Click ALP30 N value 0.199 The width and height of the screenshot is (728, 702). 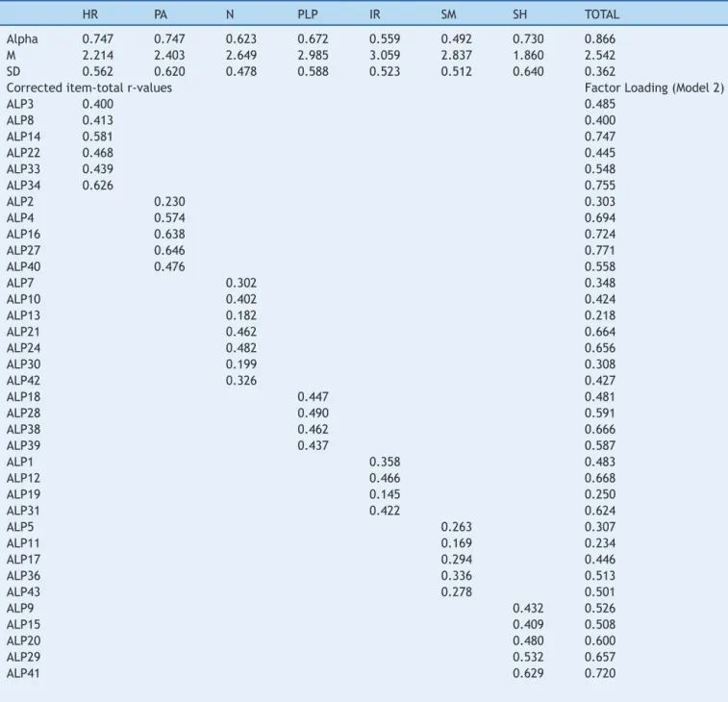(241, 364)
